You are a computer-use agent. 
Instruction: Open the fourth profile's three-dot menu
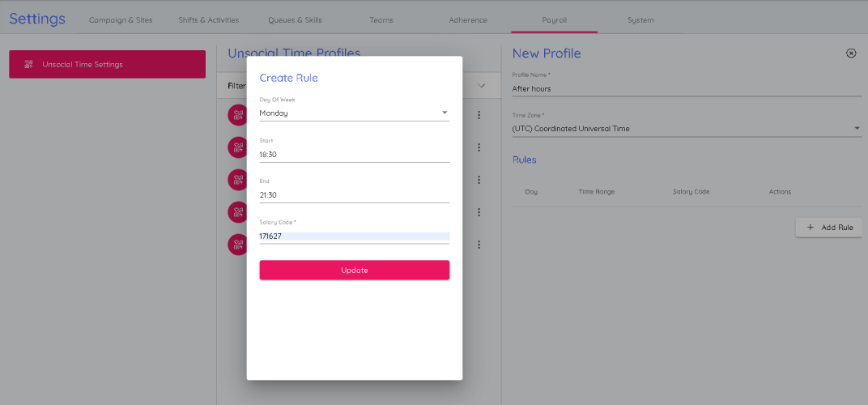[x=479, y=212]
